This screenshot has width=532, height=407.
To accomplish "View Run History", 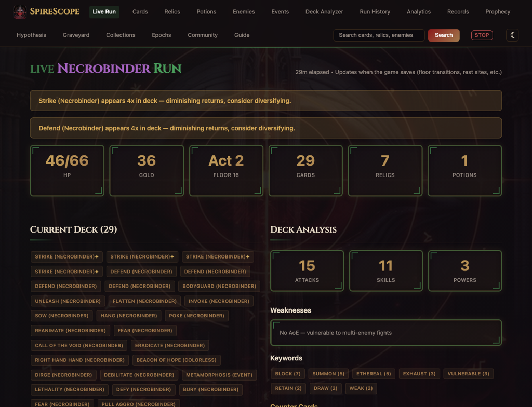I will (375, 12).
